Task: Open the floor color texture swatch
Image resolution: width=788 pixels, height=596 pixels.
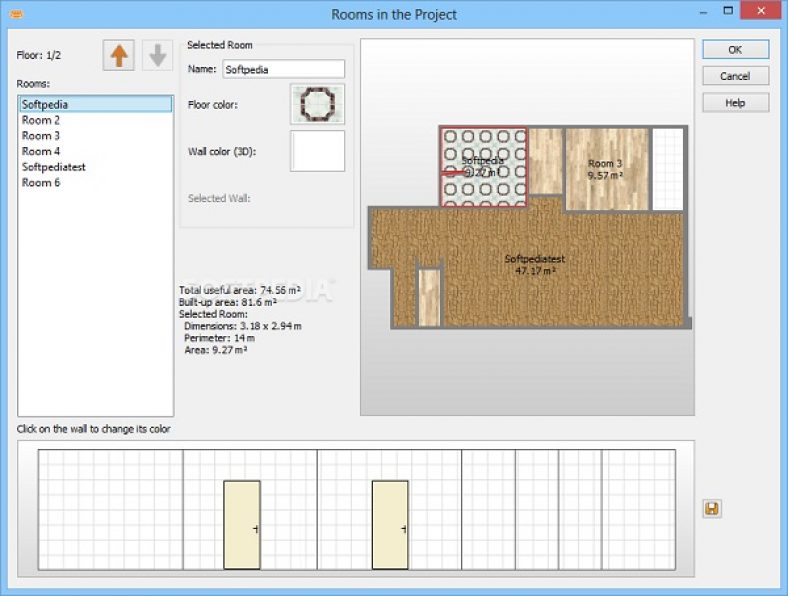Action: point(317,104)
